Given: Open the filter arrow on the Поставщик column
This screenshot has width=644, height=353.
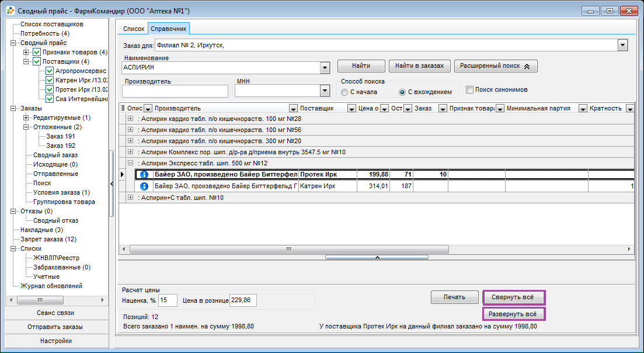Looking at the screenshot, I should pyautogui.click(x=351, y=109).
